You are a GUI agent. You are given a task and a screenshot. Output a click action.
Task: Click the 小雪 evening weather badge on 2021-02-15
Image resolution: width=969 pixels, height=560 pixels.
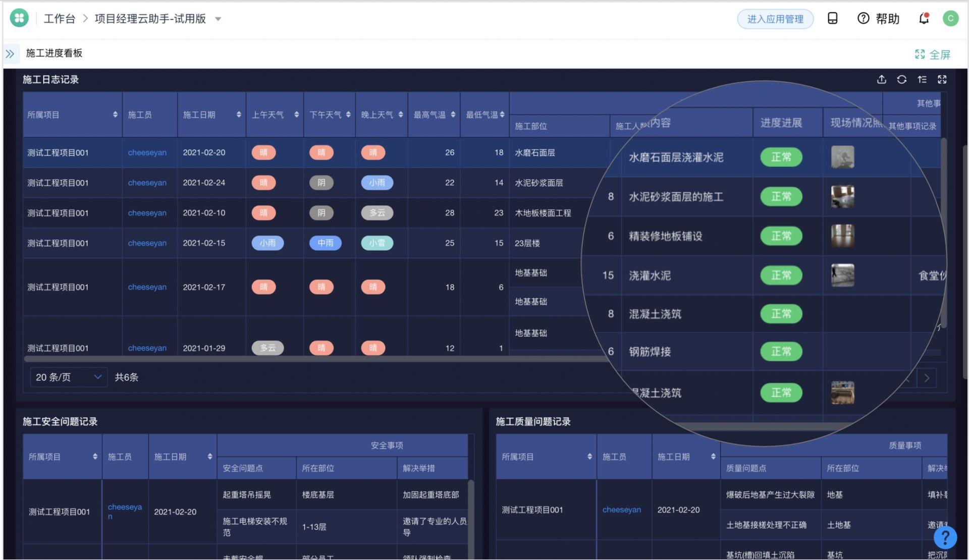click(377, 243)
